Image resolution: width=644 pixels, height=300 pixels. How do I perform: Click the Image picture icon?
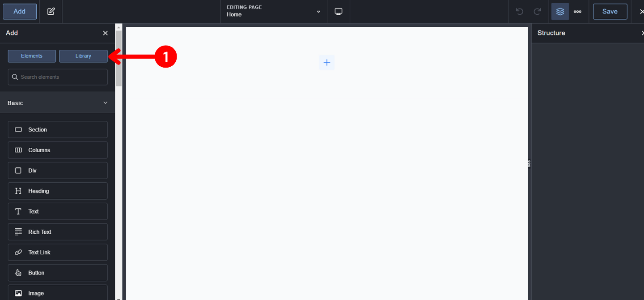point(18,293)
